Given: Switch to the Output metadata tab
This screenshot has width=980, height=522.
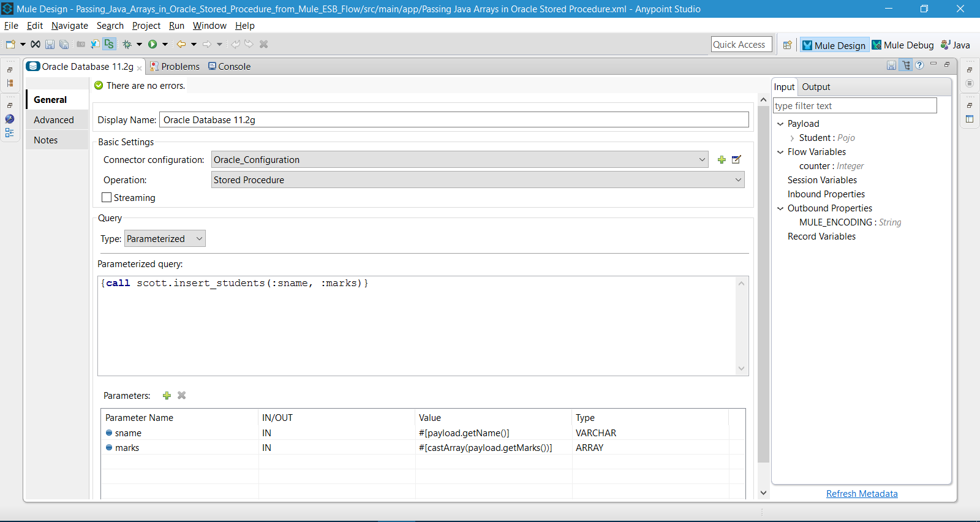Looking at the screenshot, I should 816,87.
